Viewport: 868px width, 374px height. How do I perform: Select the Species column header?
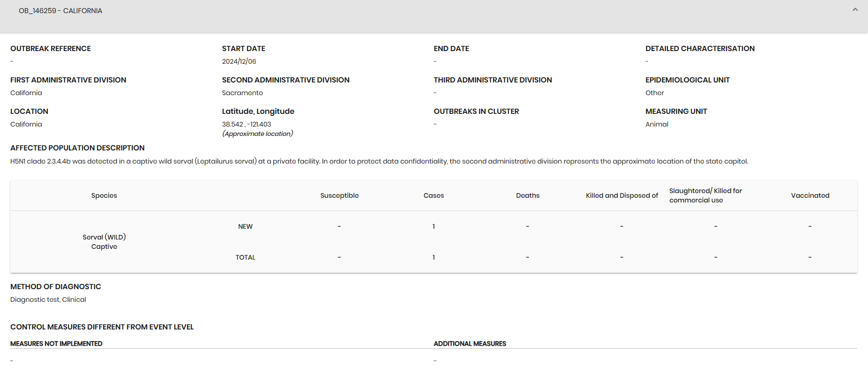pos(104,195)
